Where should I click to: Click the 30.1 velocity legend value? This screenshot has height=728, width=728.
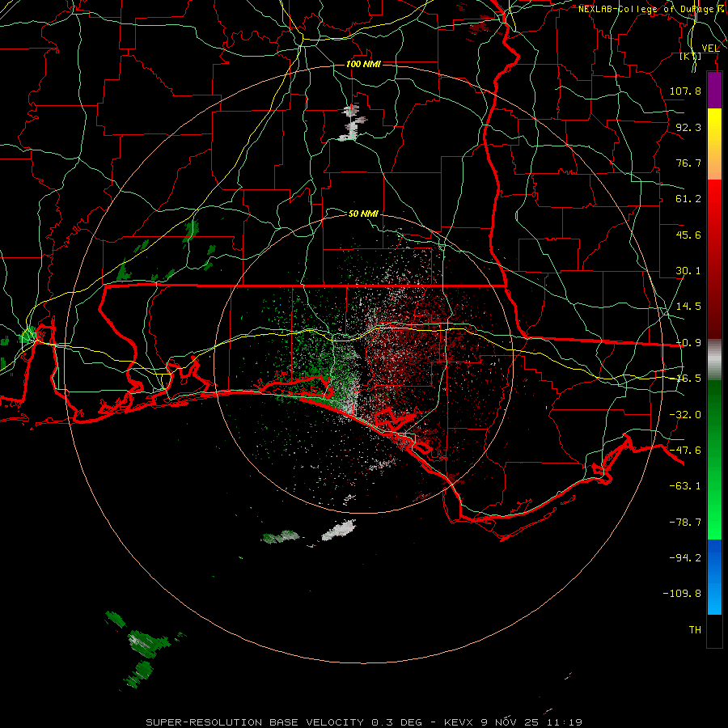click(688, 271)
